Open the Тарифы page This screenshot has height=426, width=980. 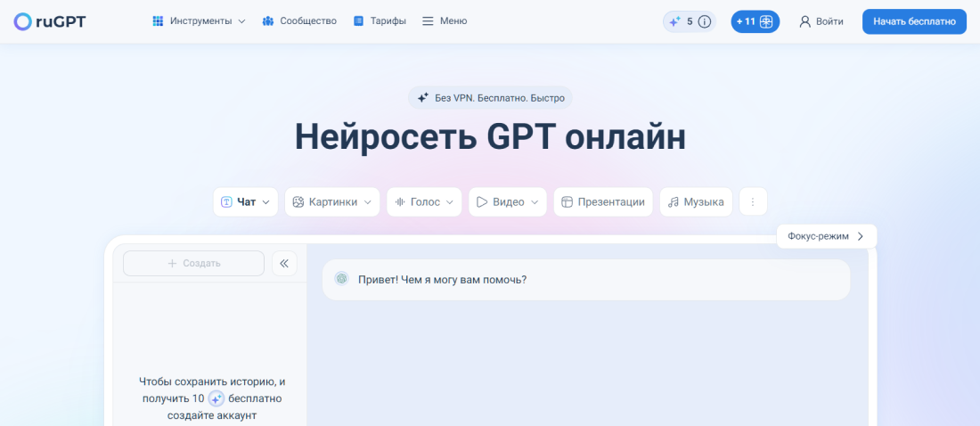[x=380, y=21]
